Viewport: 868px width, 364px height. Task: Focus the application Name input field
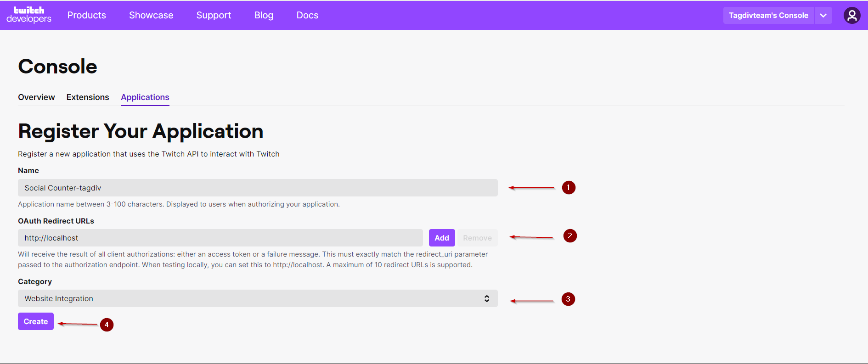pyautogui.click(x=258, y=188)
